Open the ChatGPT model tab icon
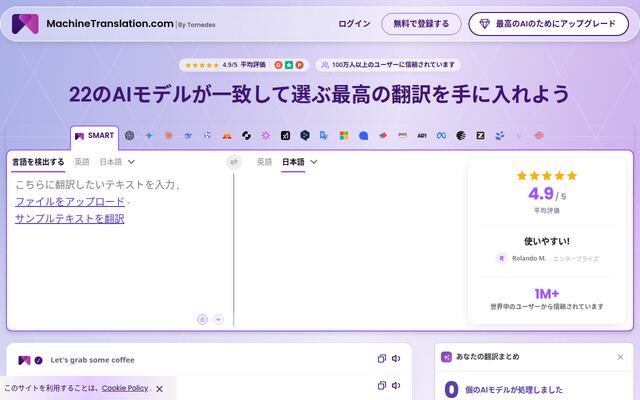640x400 pixels. coord(129,136)
